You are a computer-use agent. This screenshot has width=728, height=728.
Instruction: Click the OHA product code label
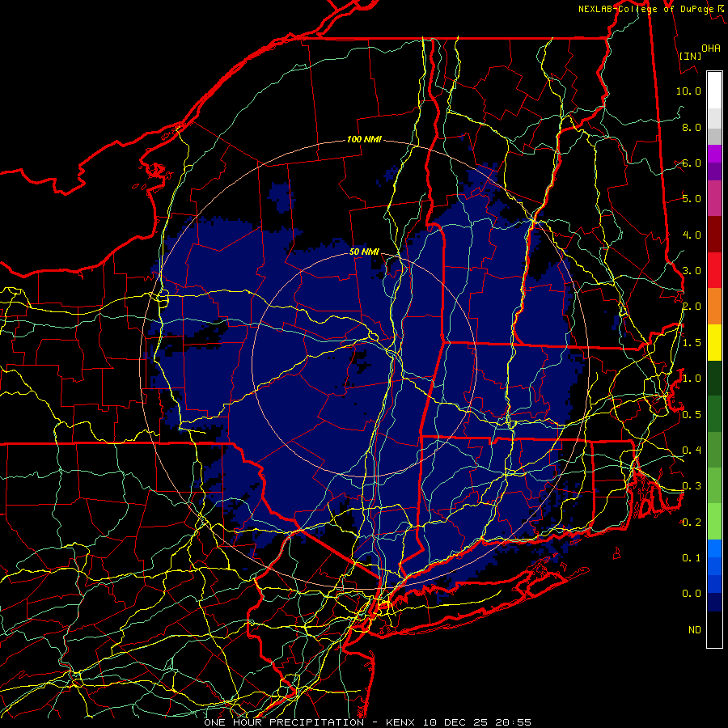click(711, 48)
